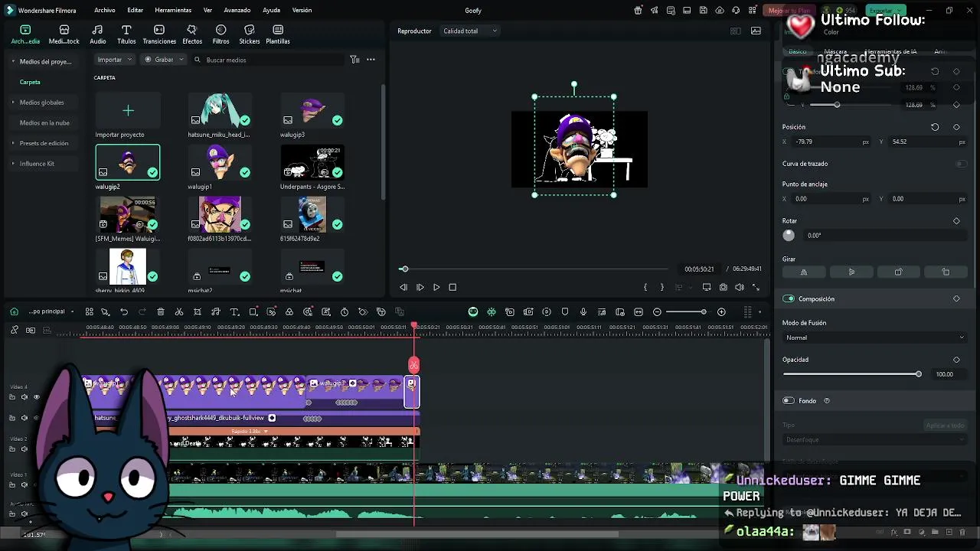Open the Stickers library tab
Screen dimensions: 980x551
tap(250, 34)
